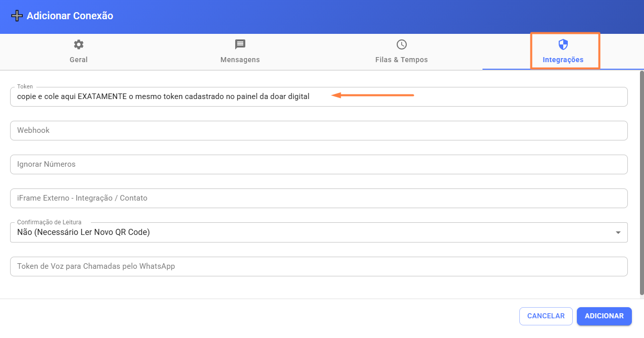The height and width of the screenshot is (338, 644).
Task: Go to the Filas & Tempos tab label
Action: [401, 60]
